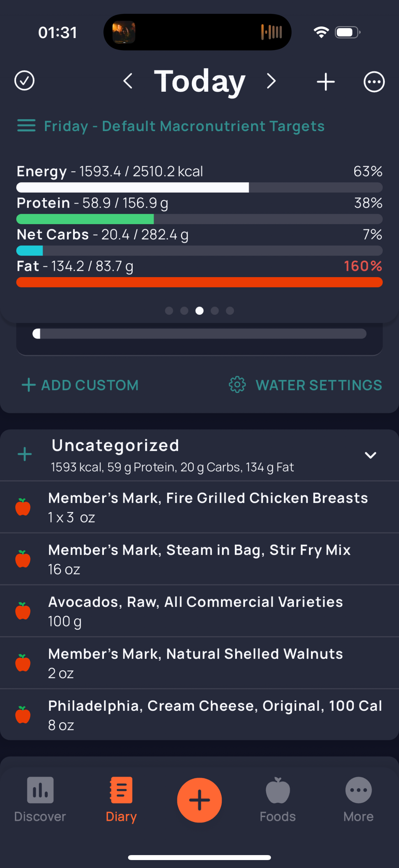This screenshot has height=868, width=399.
Task: Select the first page indicator dot
Action: 169,311
